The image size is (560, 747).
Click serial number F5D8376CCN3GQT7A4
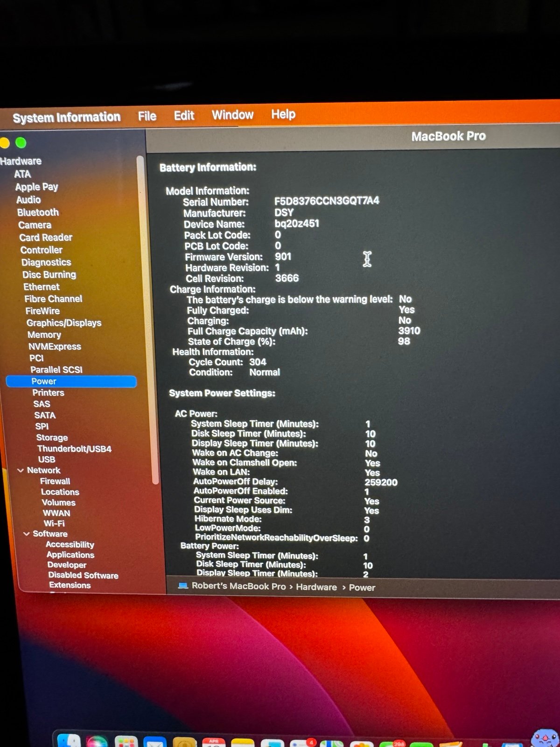pos(327,201)
